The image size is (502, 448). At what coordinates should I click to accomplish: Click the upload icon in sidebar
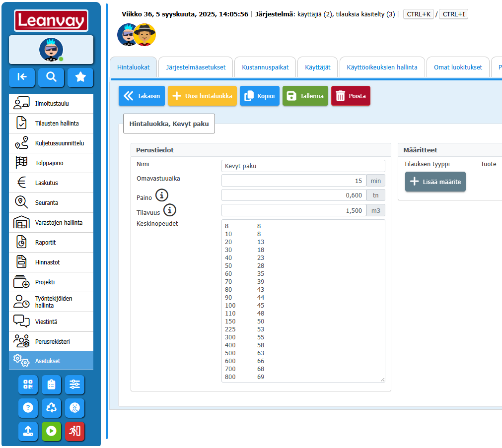pos(28,431)
